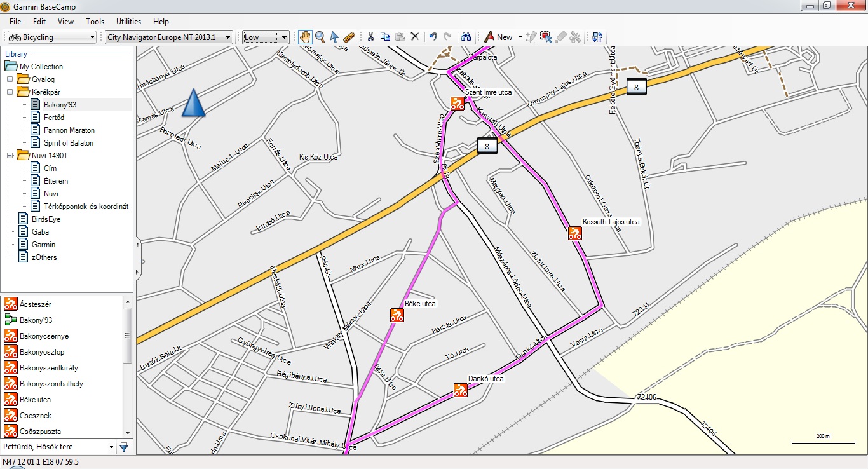The image size is (868, 469).
Task: Open the Utilities menu
Action: click(129, 21)
